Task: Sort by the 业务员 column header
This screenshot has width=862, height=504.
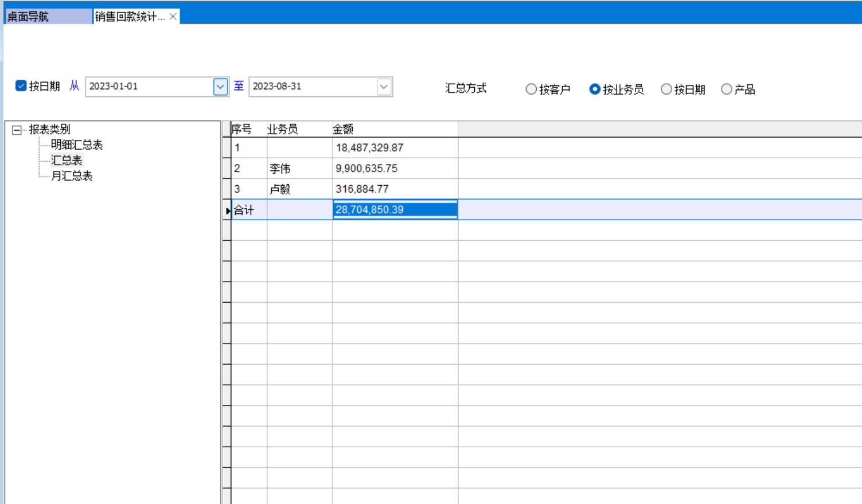Action: 283,130
